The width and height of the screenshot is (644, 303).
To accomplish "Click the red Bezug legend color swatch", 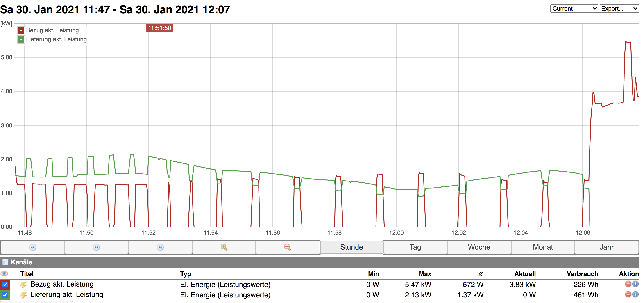I will [x=21, y=30].
